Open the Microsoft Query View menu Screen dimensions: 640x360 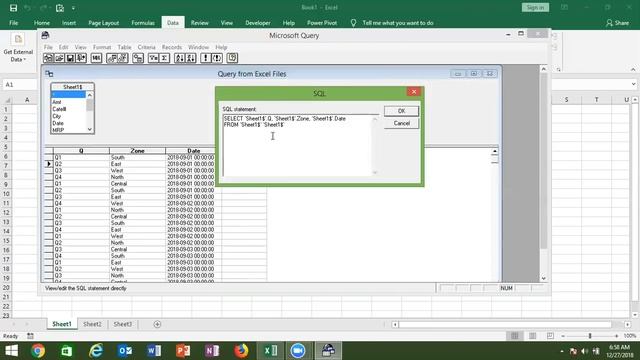80,47
